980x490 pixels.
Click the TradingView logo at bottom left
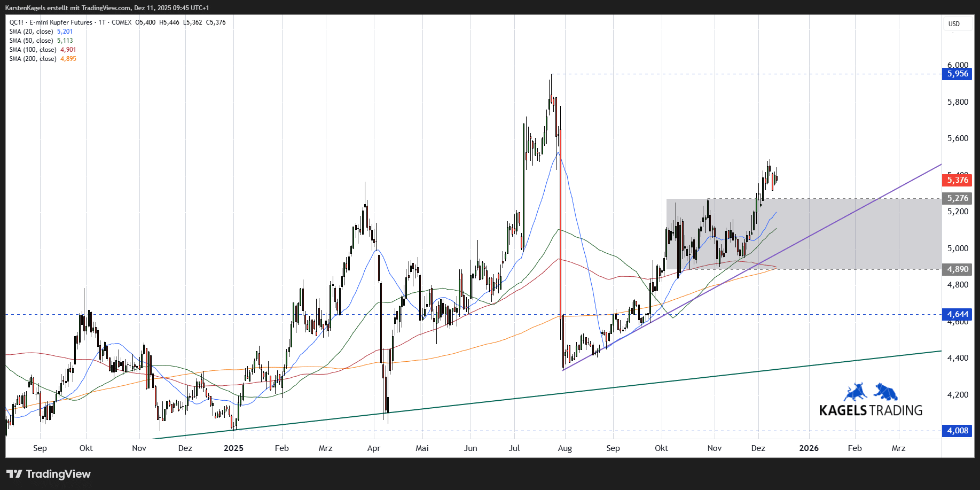click(x=49, y=474)
